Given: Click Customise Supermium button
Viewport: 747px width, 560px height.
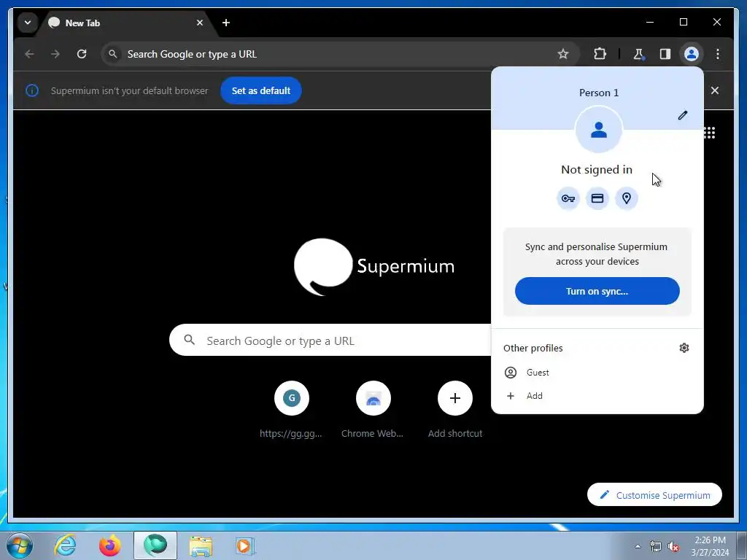Looking at the screenshot, I should (654, 495).
